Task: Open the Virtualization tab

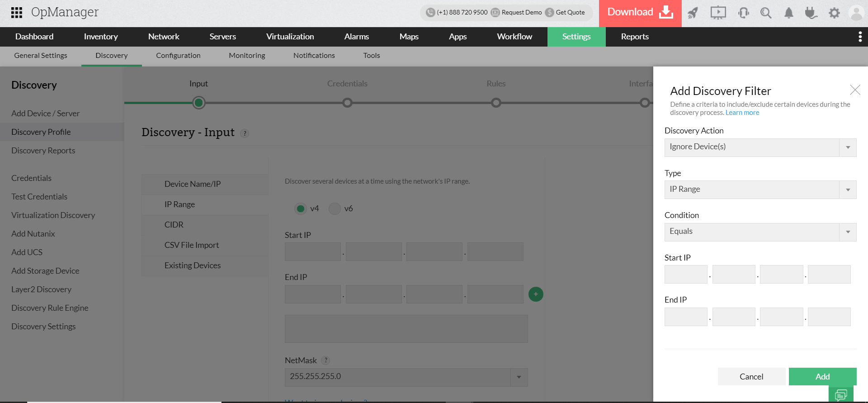Action: 290,37
